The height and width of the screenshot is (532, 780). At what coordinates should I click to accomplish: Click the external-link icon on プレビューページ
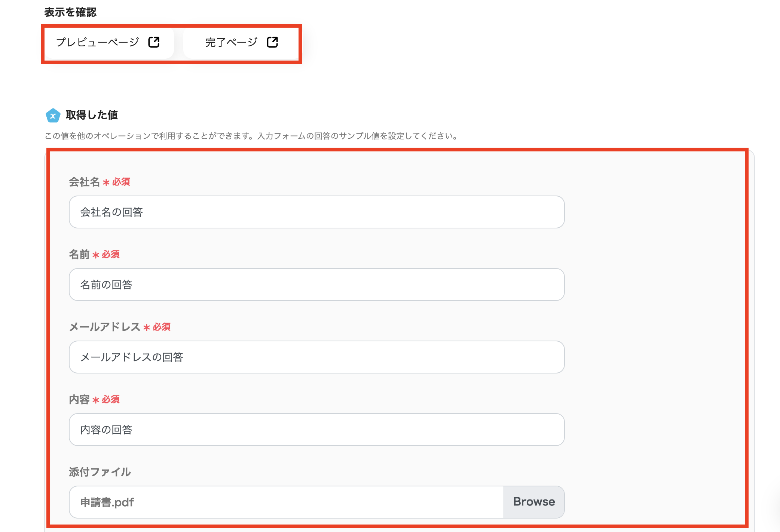pos(154,42)
